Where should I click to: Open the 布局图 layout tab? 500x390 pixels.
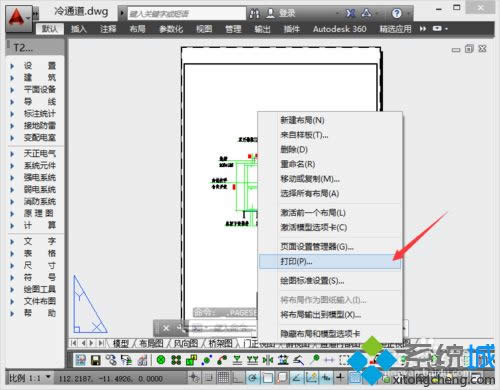151,343
